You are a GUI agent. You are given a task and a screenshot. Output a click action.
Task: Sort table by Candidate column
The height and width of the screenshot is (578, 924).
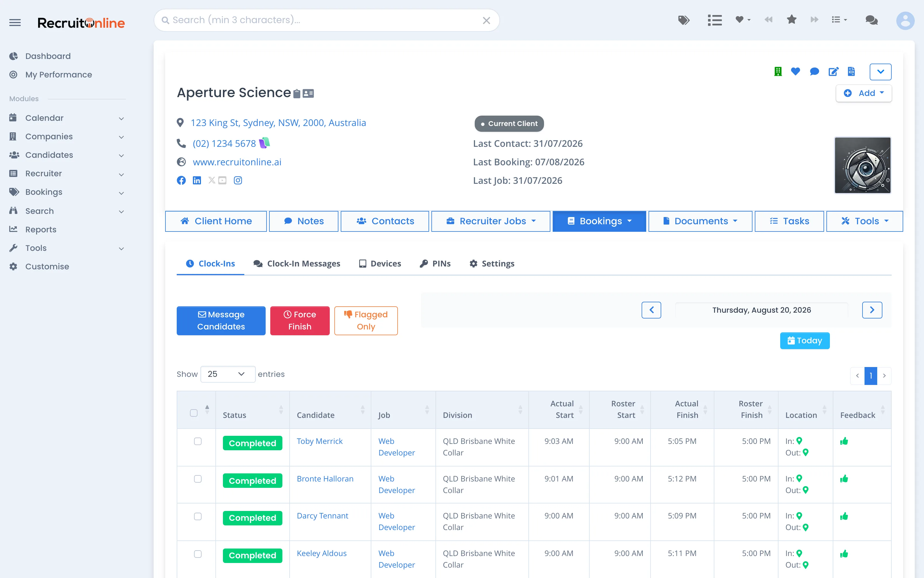tap(330, 410)
